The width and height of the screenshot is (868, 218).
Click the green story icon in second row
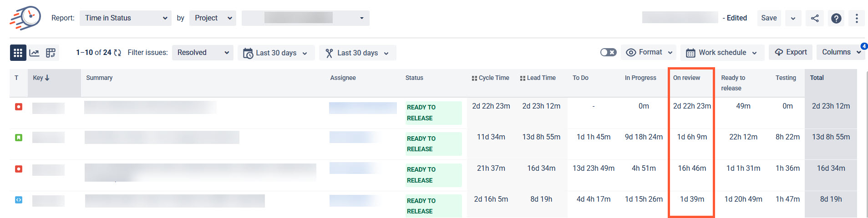[x=19, y=138]
